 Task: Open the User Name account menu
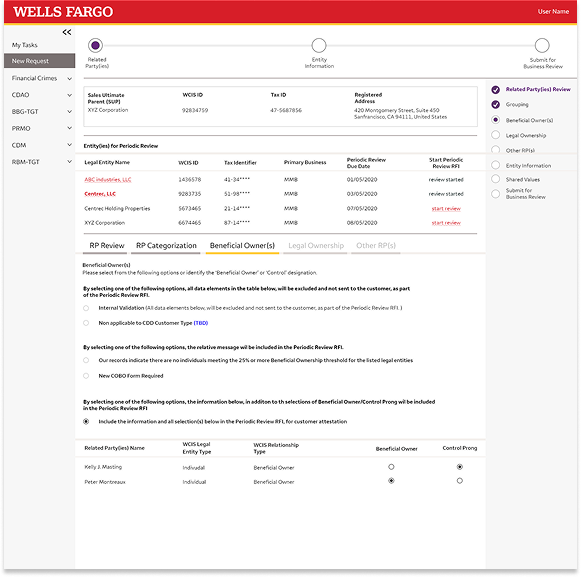(553, 11)
